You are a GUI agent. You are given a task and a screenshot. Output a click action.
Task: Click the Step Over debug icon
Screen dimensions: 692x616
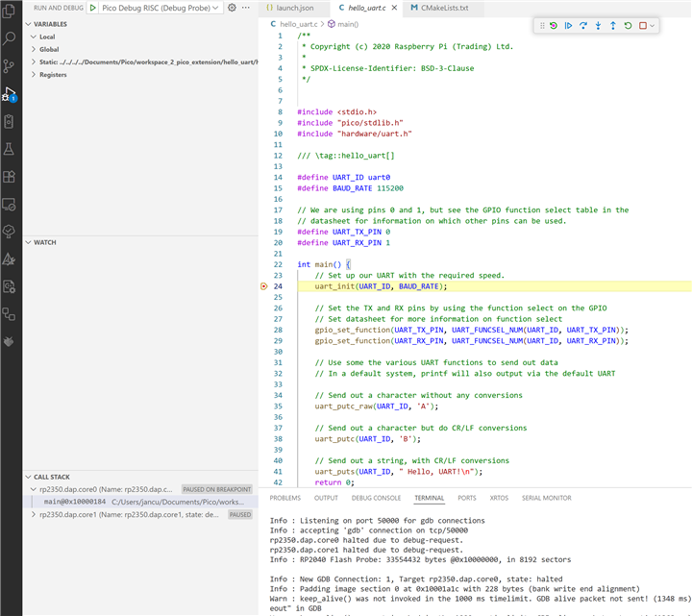point(583,26)
